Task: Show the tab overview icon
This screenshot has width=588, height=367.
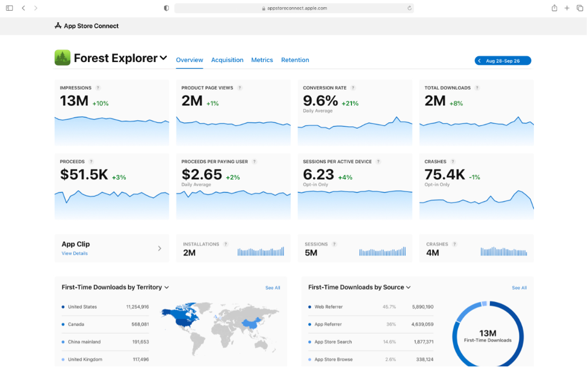Action: click(x=580, y=8)
